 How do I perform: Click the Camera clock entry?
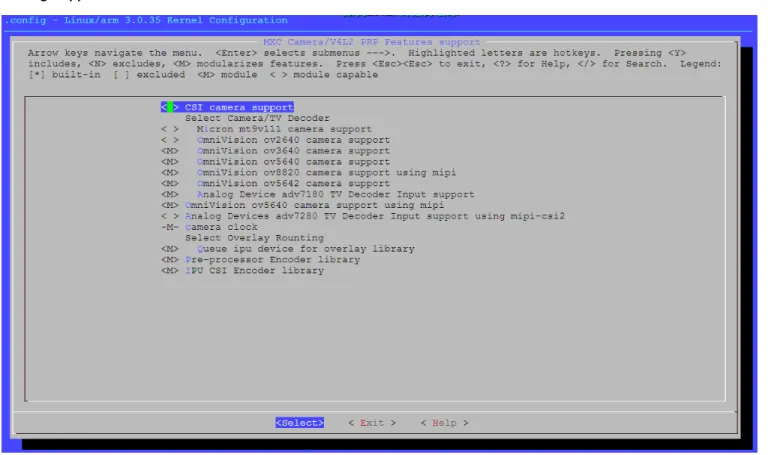coord(221,227)
